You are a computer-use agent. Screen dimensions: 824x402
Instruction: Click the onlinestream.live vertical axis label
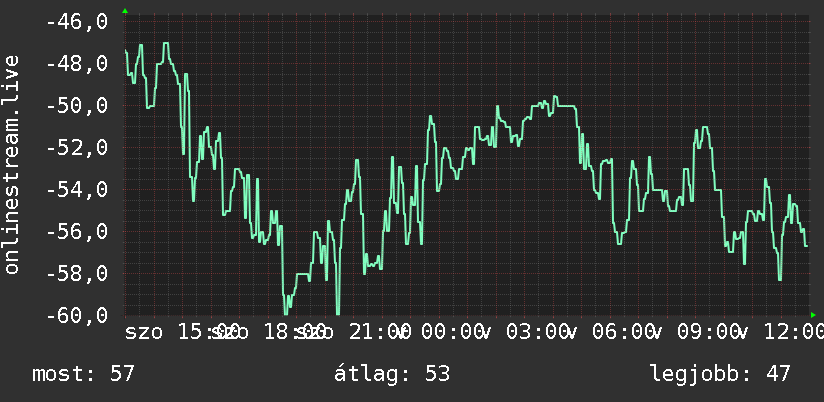11,164
